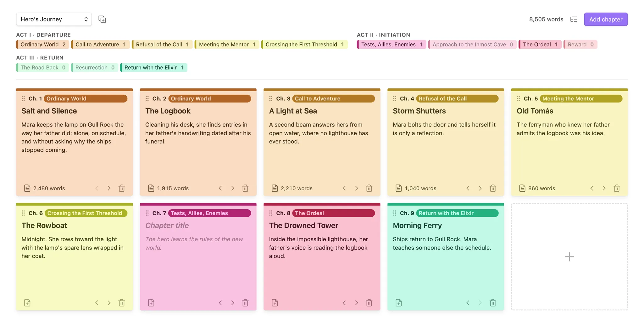Create manuscript for The Rowboat chapter
Viewport: 644px width, 320px height.
coord(27,303)
